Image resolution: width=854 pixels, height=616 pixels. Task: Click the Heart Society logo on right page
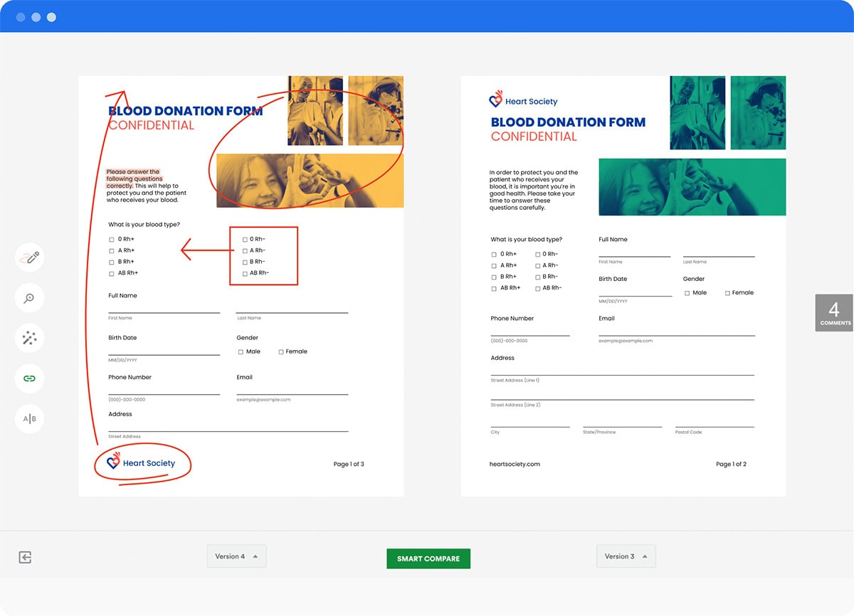[524, 101]
